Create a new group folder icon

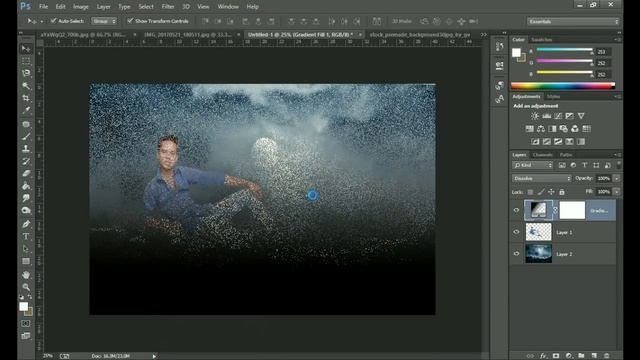pos(581,356)
